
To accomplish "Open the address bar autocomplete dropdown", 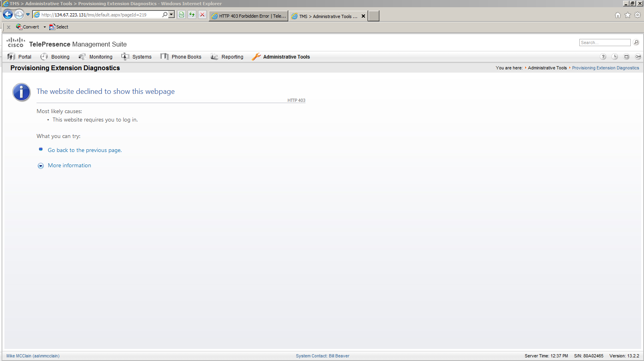I will (x=171, y=15).
